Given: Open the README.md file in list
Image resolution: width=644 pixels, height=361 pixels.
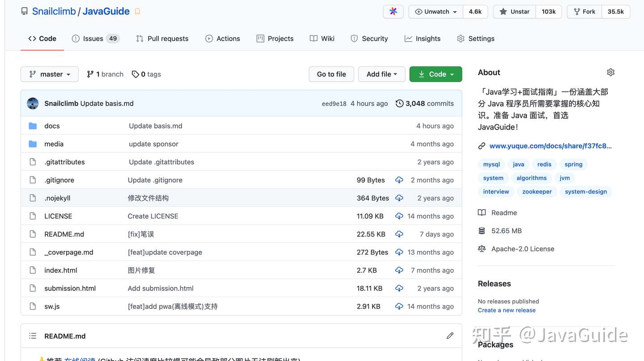Looking at the screenshot, I should pos(64,234).
